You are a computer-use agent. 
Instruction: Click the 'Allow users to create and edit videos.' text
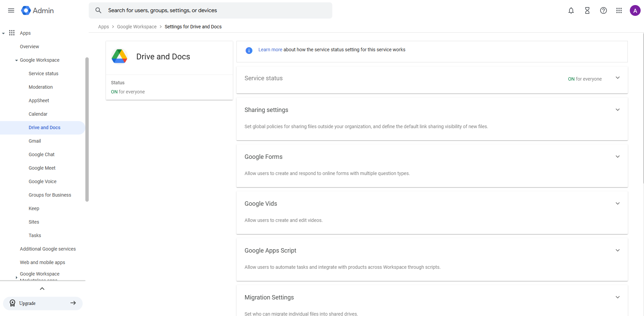[x=283, y=220]
